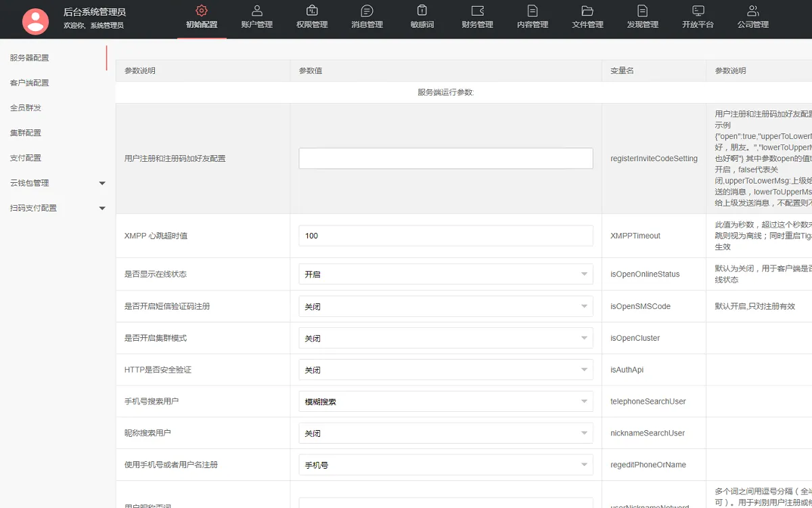Click the 敏感词 management icon
The height and width of the screenshot is (508, 812).
[421, 12]
